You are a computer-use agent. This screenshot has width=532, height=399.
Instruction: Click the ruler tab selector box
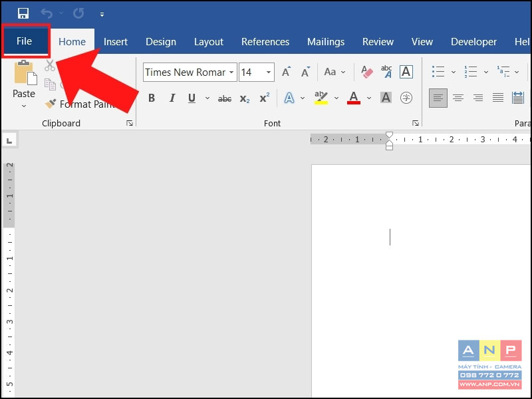[x=9, y=140]
